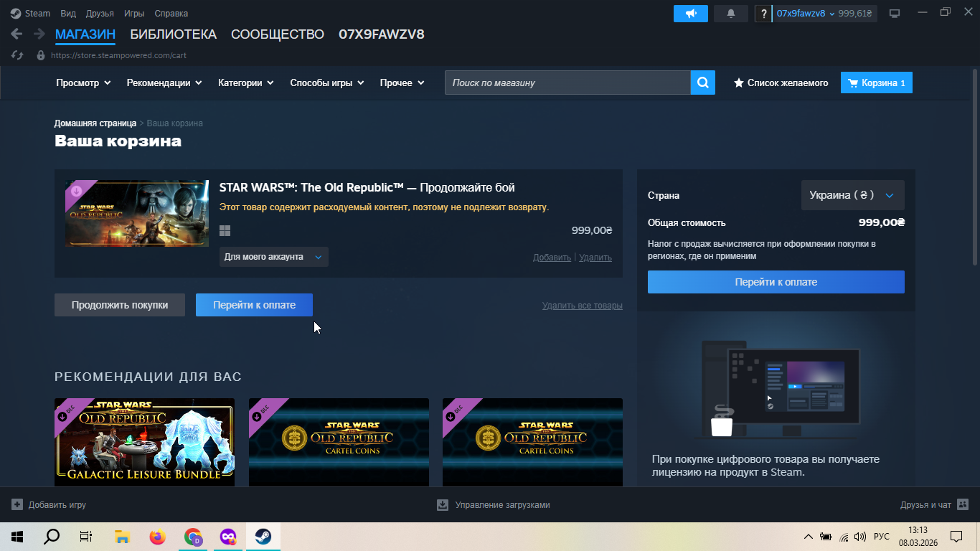Expand the Прочее dropdown
This screenshot has height=551, width=980.
tap(402, 83)
